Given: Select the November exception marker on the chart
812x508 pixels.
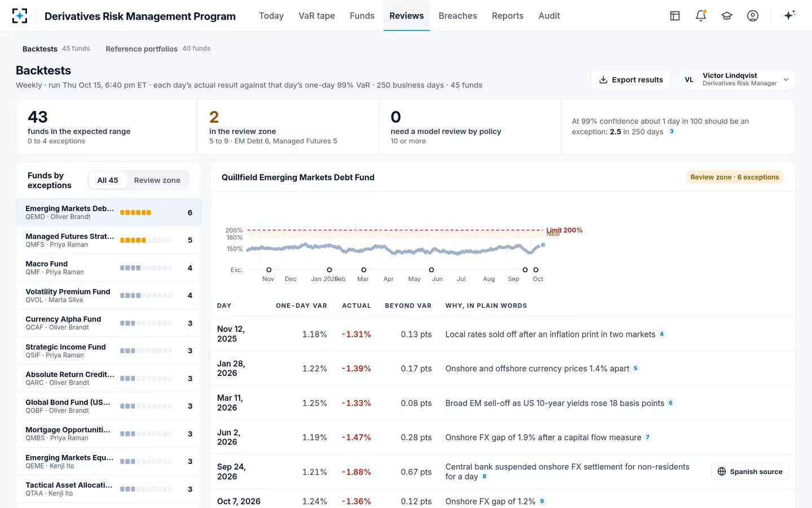Looking at the screenshot, I should click(x=269, y=270).
